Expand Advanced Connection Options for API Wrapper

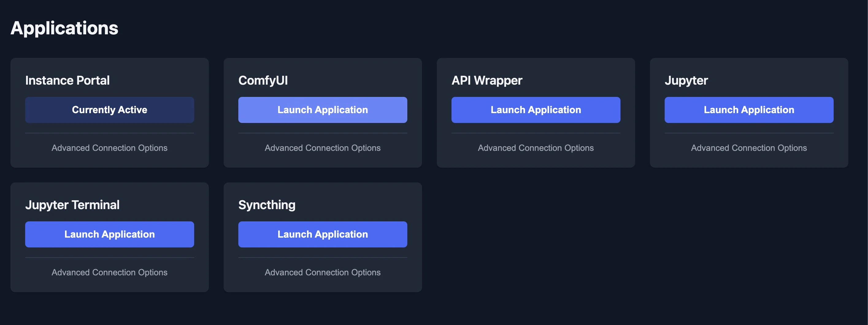536,148
